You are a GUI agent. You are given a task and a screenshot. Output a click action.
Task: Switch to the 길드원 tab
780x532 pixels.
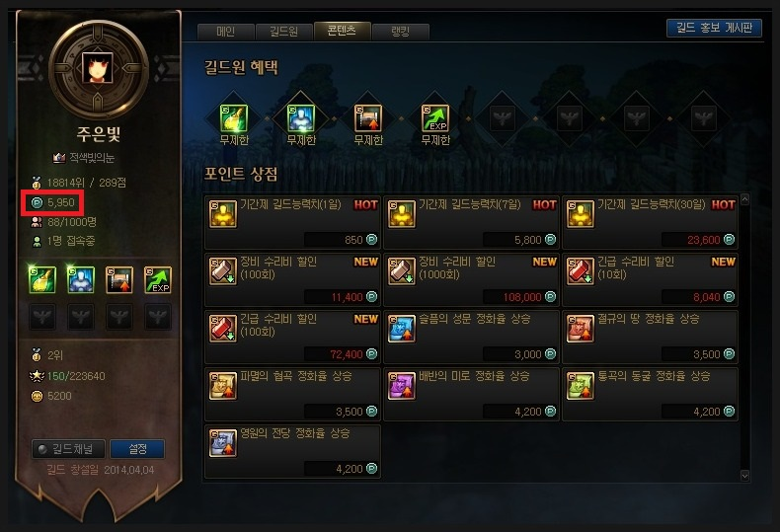click(283, 32)
